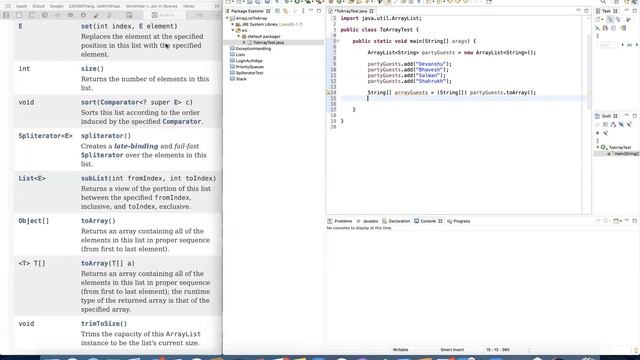Click the late-binding link in spliterator description
This screenshot has width=640, height=360.
click(x=136, y=146)
